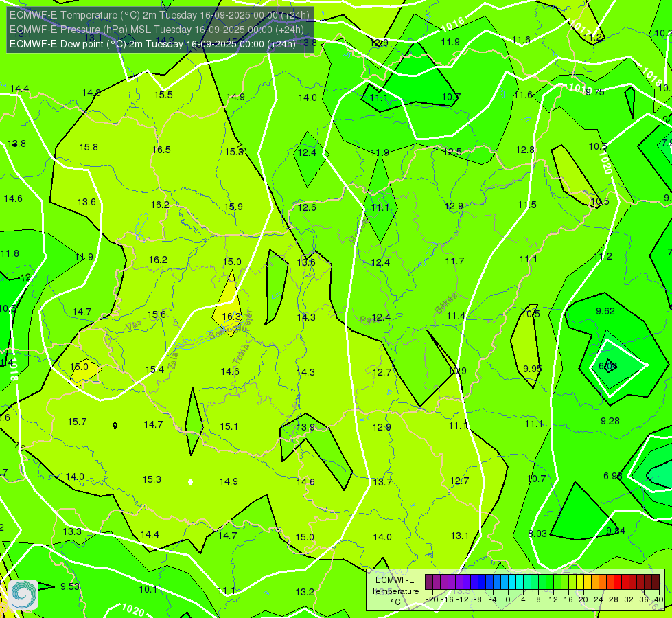Click the 15.6 temperature value

157,314
